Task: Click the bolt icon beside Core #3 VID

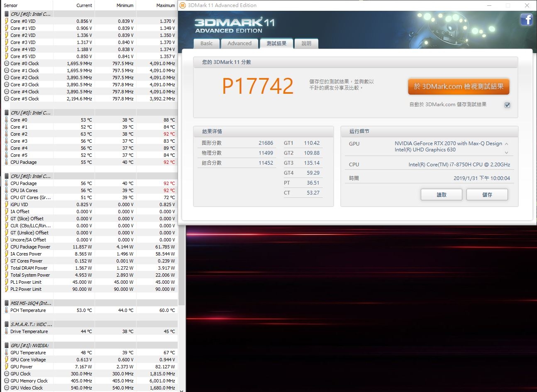Action: [7, 42]
